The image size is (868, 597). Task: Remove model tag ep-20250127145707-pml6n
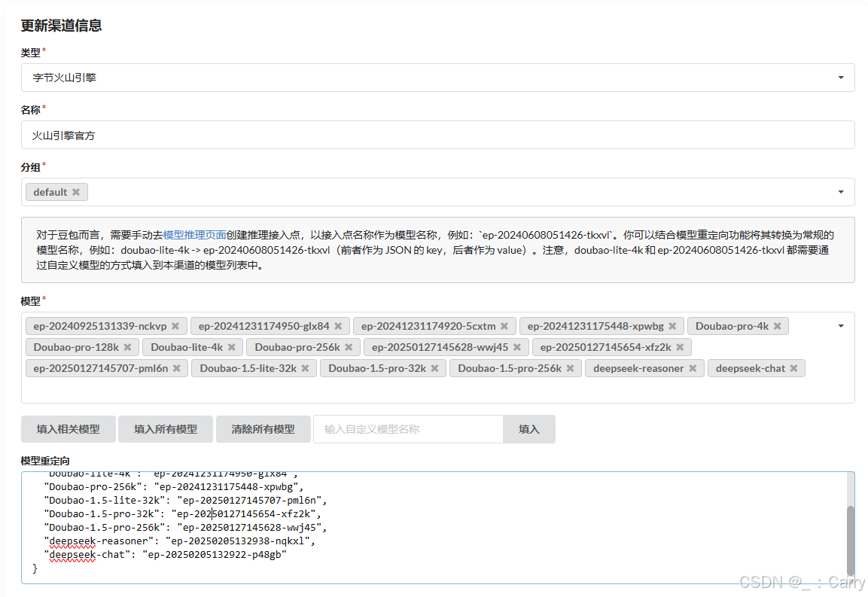coord(177,368)
